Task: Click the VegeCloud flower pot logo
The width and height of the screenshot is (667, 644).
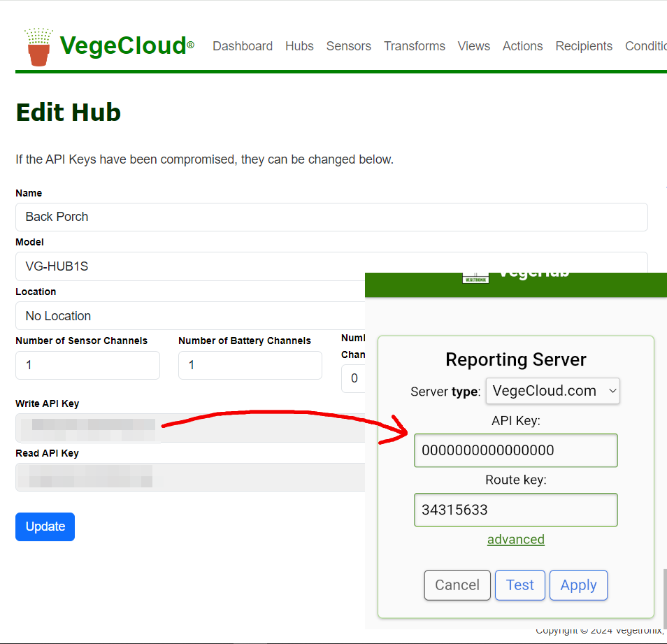Action: coord(38,47)
